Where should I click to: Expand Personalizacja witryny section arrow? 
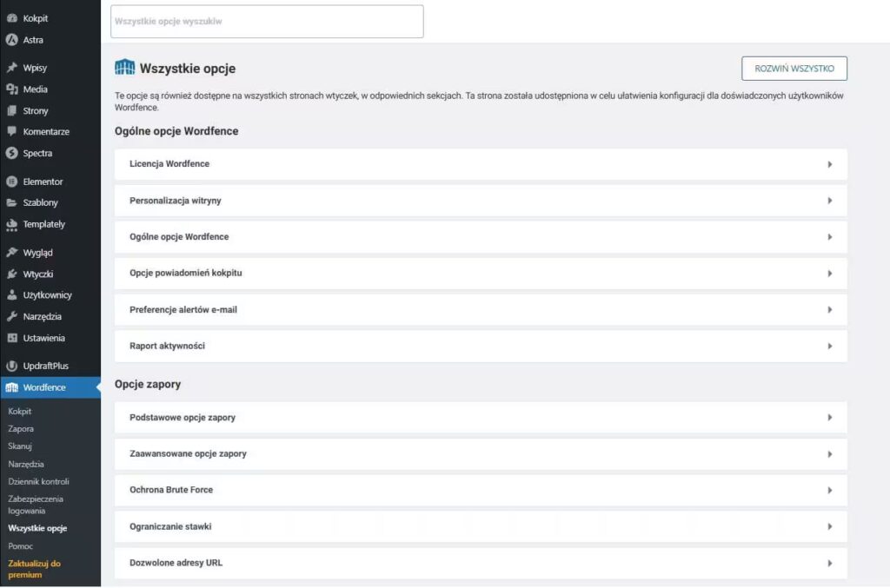830,201
